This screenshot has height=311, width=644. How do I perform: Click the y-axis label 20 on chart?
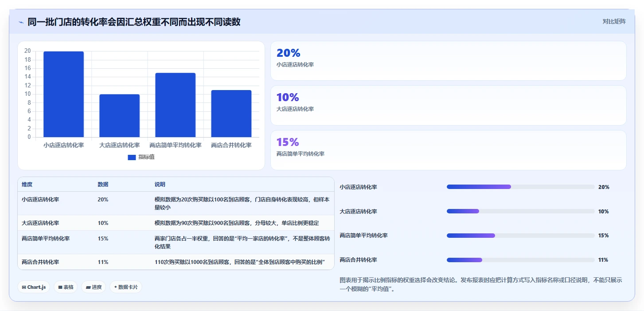[27, 51]
